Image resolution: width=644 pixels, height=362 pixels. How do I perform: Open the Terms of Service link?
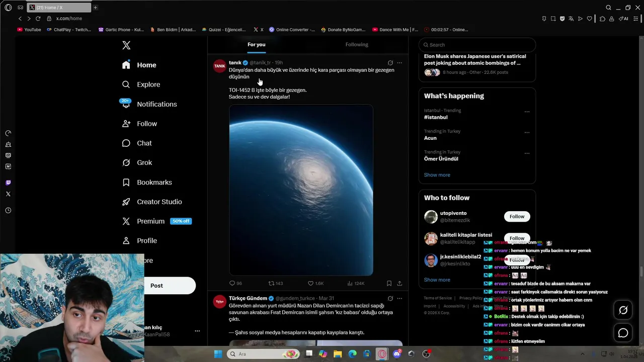438,298
